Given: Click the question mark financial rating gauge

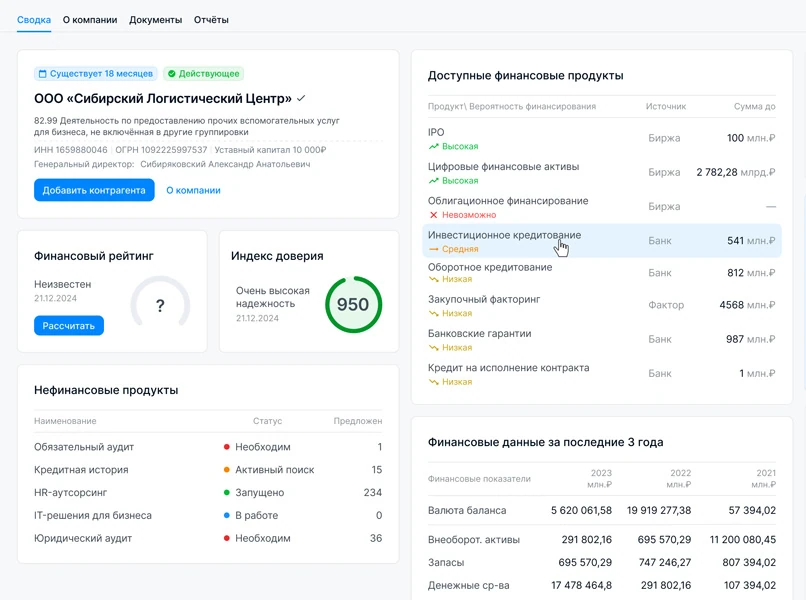Looking at the screenshot, I should click(160, 305).
